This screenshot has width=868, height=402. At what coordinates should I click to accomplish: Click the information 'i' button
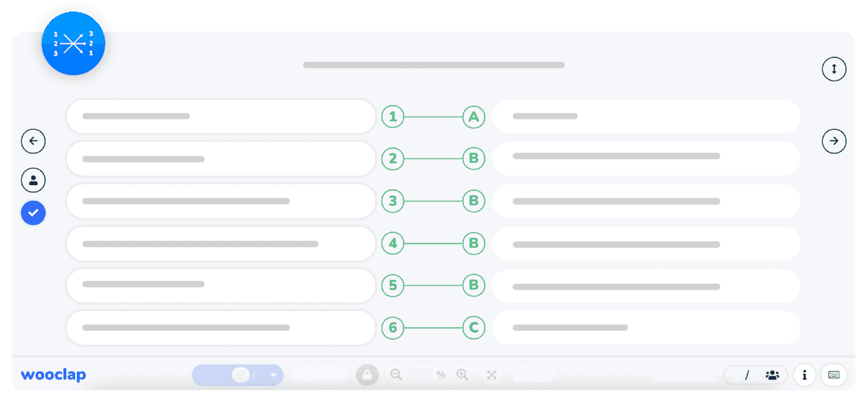(x=804, y=375)
